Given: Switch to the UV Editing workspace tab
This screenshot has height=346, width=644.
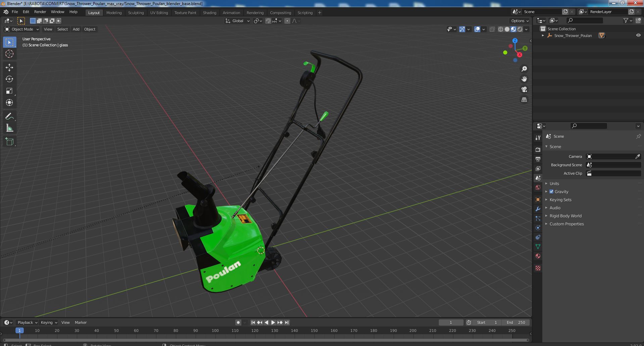Looking at the screenshot, I should (x=159, y=13).
